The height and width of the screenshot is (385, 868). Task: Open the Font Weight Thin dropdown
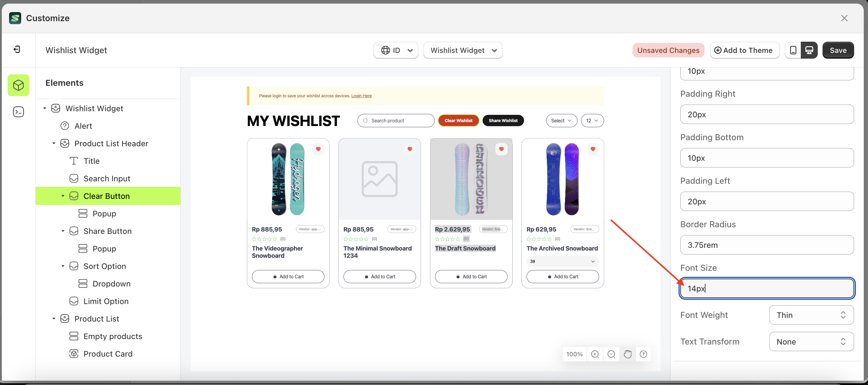click(x=811, y=315)
